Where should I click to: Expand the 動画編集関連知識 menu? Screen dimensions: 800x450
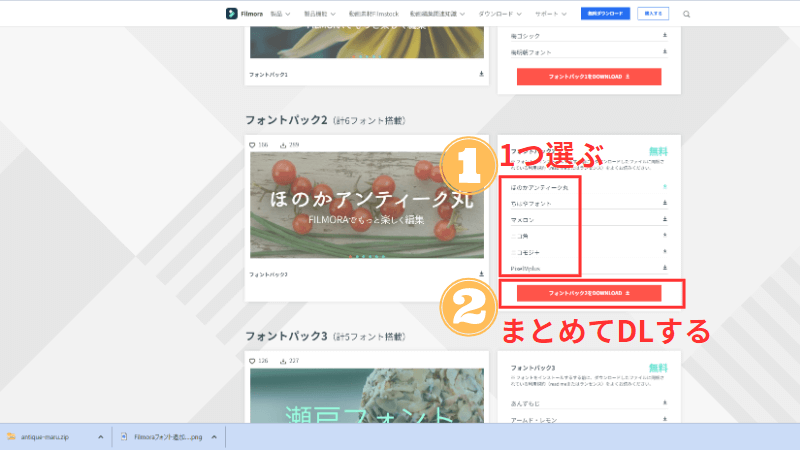point(437,14)
